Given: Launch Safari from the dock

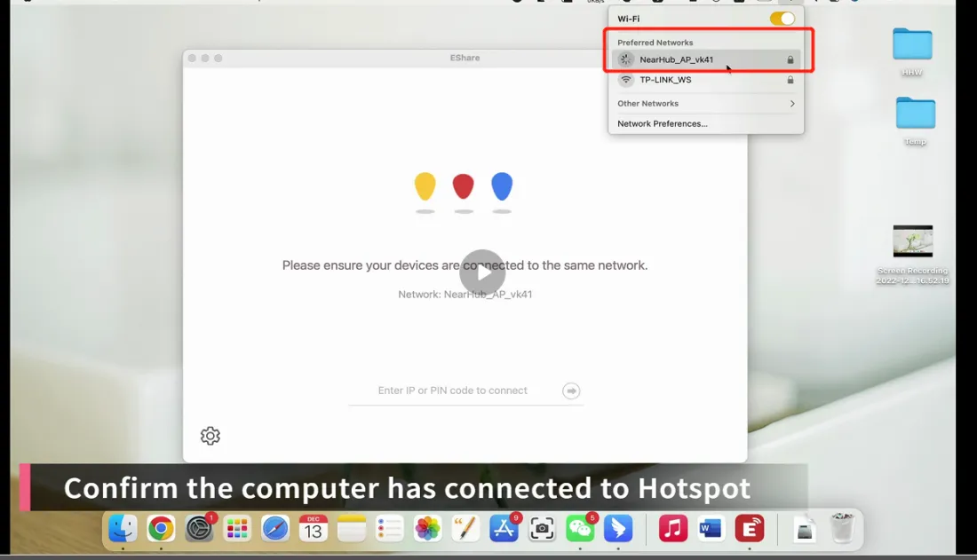Looking at the screenshot, I should [x=274, y=529].
